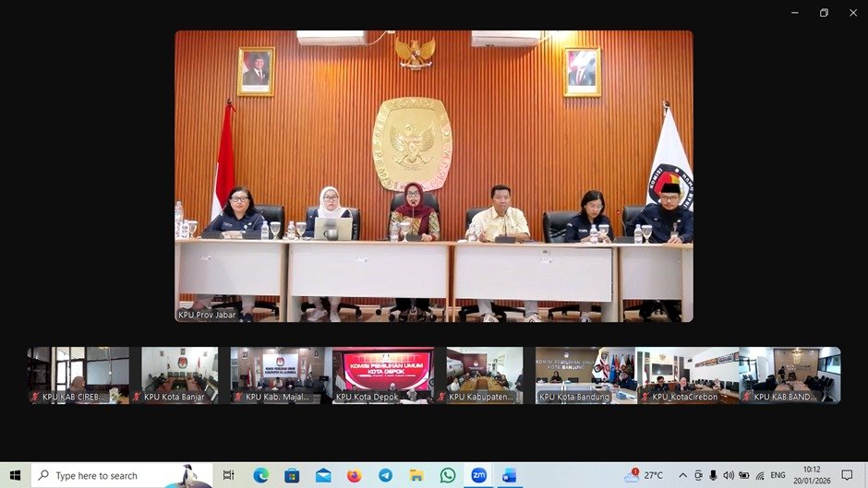Image resolution: width=868 pixels, height=488 pixels.
Task: Expand hidden system tray icons chevron
Action: pyautogui.click(x=682, y=475)
